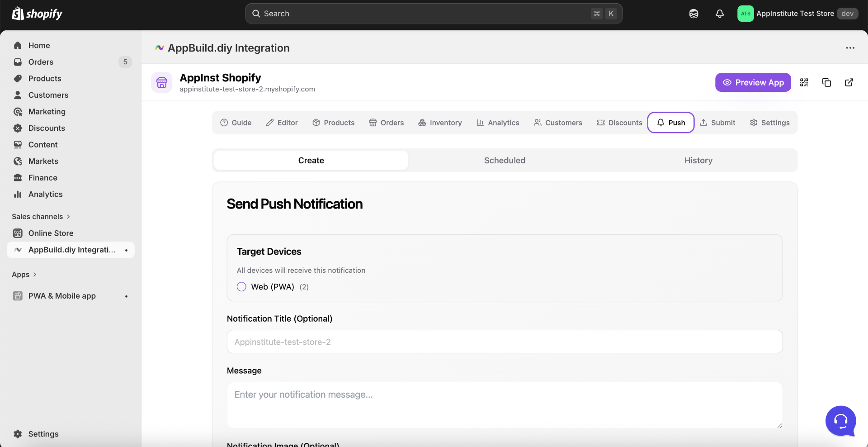Focus the Search bar
The height and width of the screenshot is (447, 868).
pos(434,14)
